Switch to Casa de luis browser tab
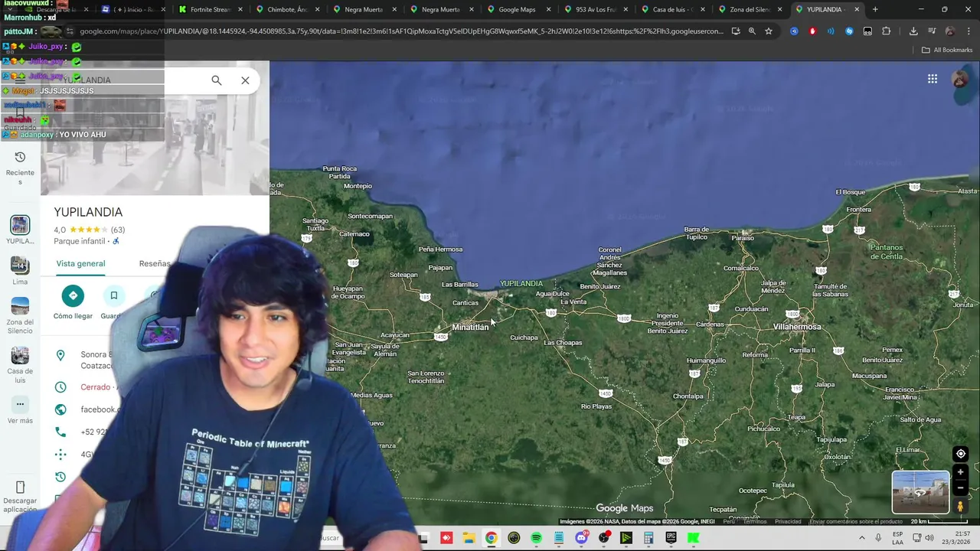The image size is (980, 551). 671,9
